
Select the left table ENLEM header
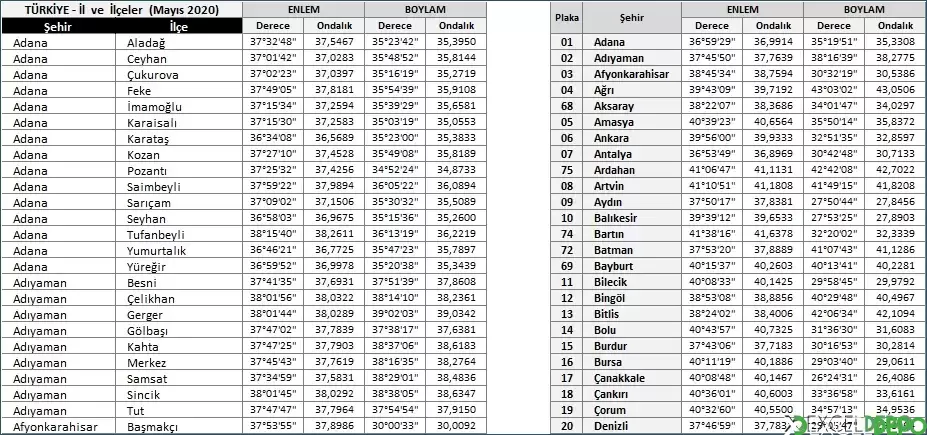point(303,10)
